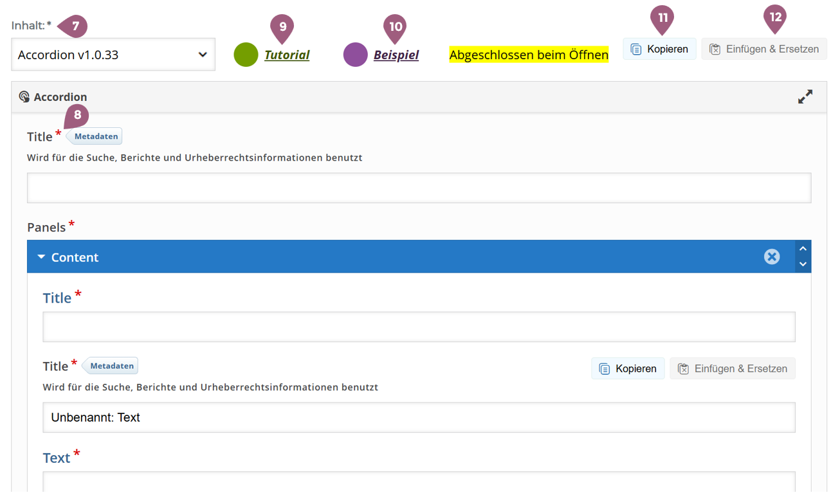Click the fullscreen expand arrows icon
Viewport: 840px width, 504px height.
pyautogui.click(x=805, y=97)
